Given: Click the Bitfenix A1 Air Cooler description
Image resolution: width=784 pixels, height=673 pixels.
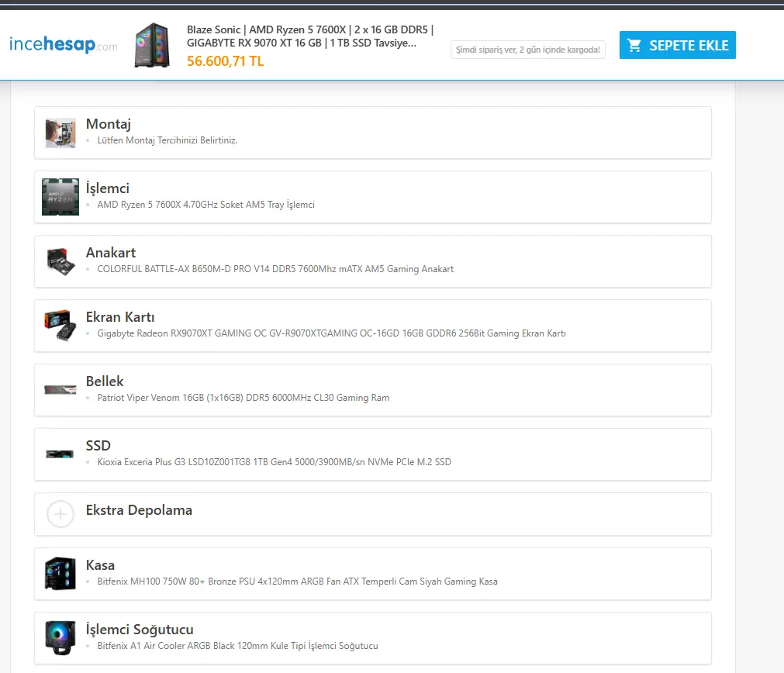Looking at the screenshot, I should (237, 646).
